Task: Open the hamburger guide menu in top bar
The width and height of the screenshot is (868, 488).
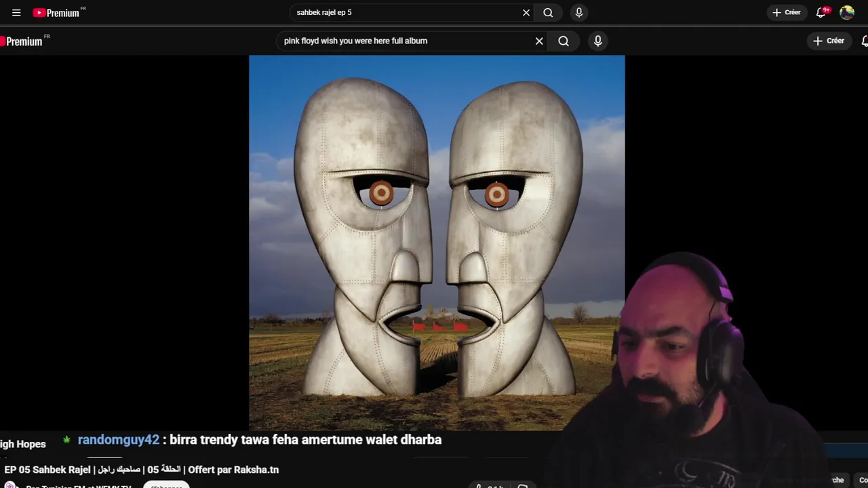Action: point(16,12)
